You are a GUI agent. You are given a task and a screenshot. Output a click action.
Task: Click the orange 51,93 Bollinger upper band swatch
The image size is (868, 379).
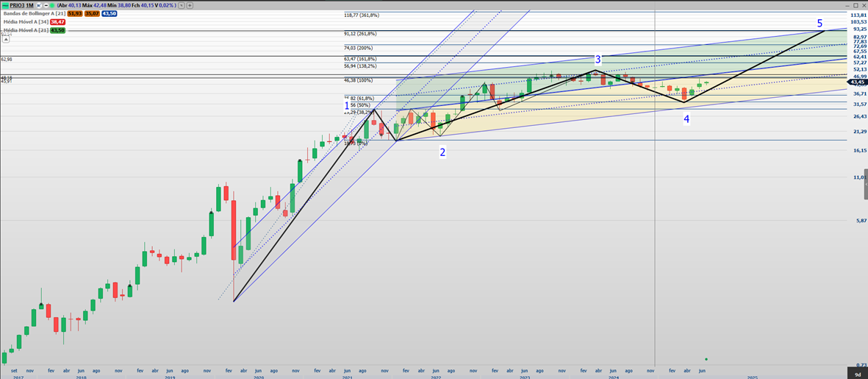pos(74,13)
